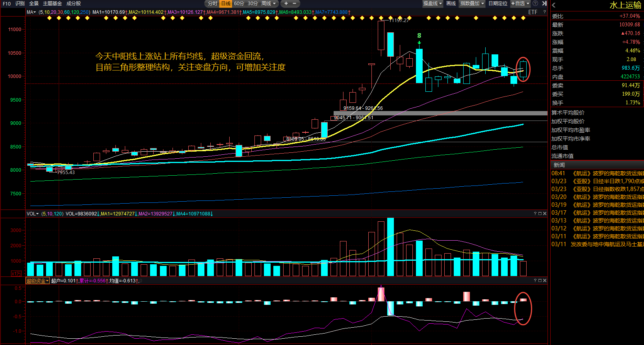
Task: Switch chart to 60分 period
Action: 239,4
